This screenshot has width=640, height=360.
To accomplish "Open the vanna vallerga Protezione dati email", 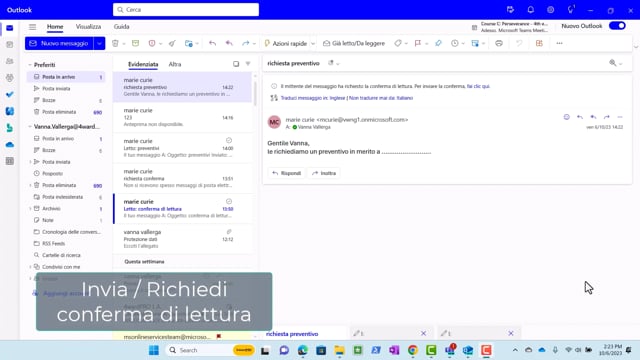I will (x=182, y=239).
